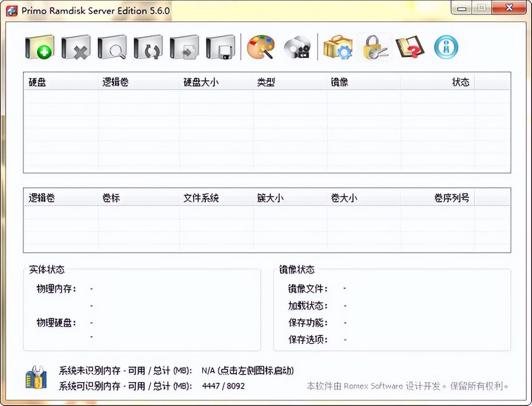Open license registration via lock and keys icon

(375, 46)
